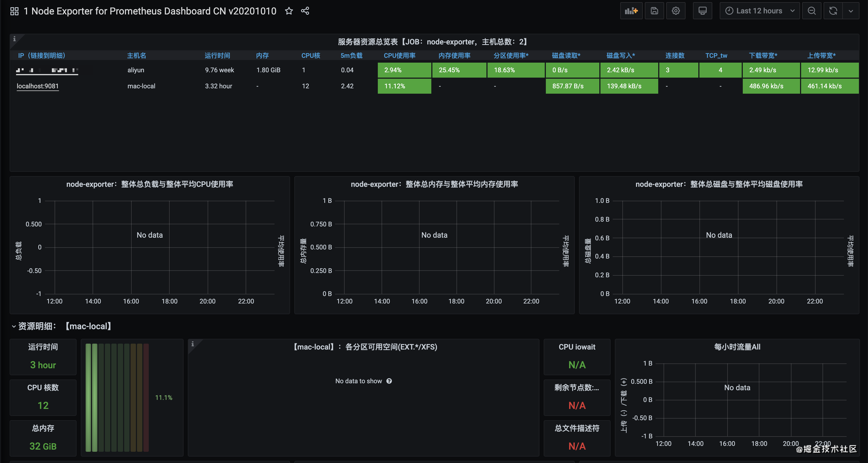Open the CPU 核数 stat panel title
Screen dimensions: 868x463
coord(43,388)
